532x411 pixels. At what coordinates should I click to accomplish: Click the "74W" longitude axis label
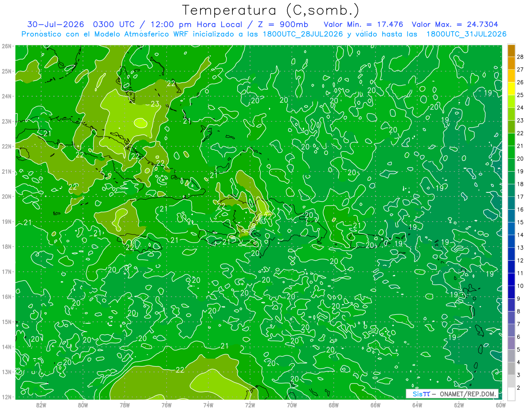208,405
